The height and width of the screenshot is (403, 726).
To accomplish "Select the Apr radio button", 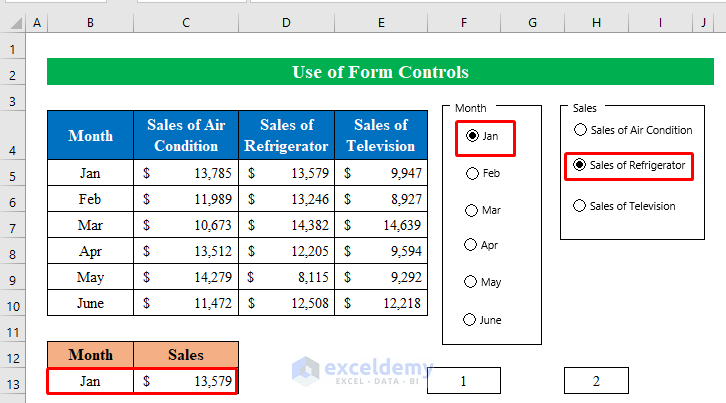I will tap(472, 245).
